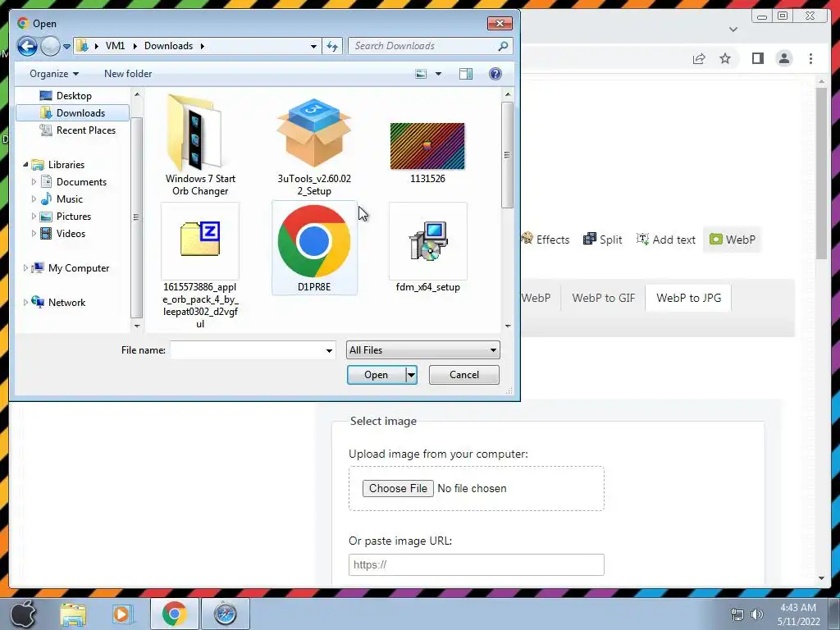The image size is (840, 630).
Task: Open Chrome's three-dot menu
Action: (x=810, y=58)
